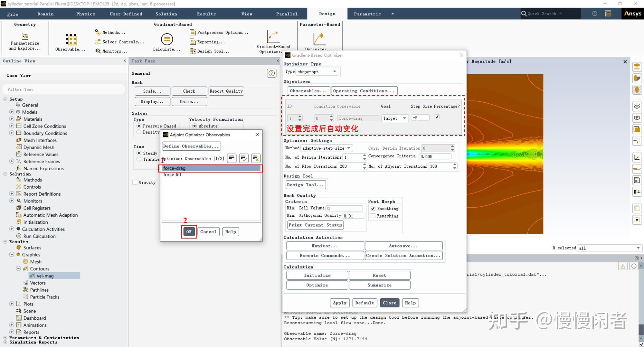644x347 pixels.
Task: Click the Calculate icon in Gradient-Based group
Action: [x=166, y=40]
